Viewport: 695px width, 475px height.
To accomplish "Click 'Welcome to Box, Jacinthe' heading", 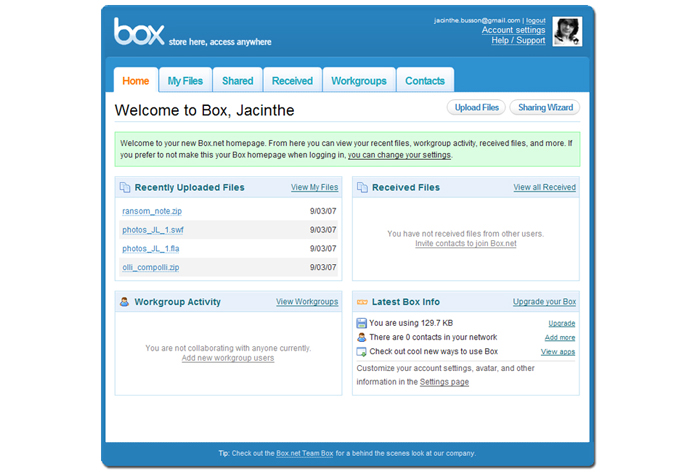I will [x=204, y=110].
